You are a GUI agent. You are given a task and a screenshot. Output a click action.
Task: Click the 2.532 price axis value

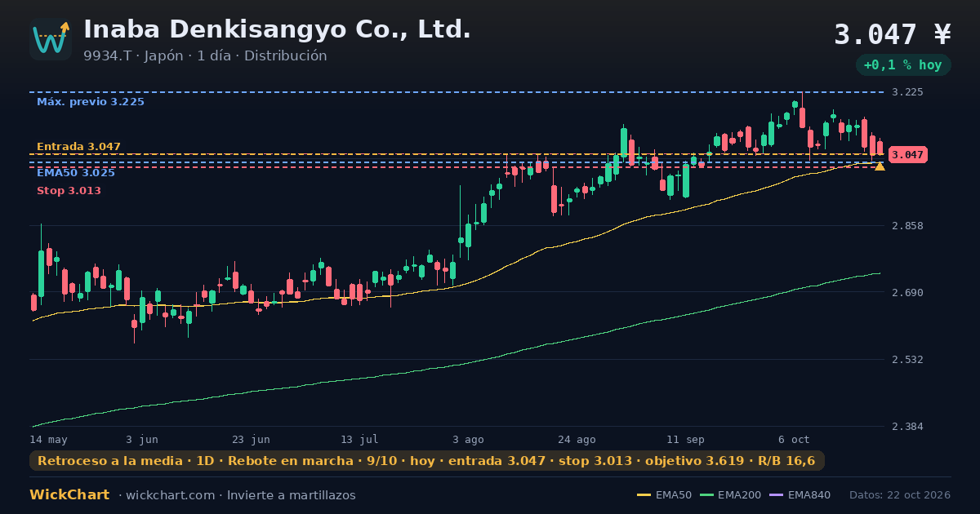[x=907, y=360]
